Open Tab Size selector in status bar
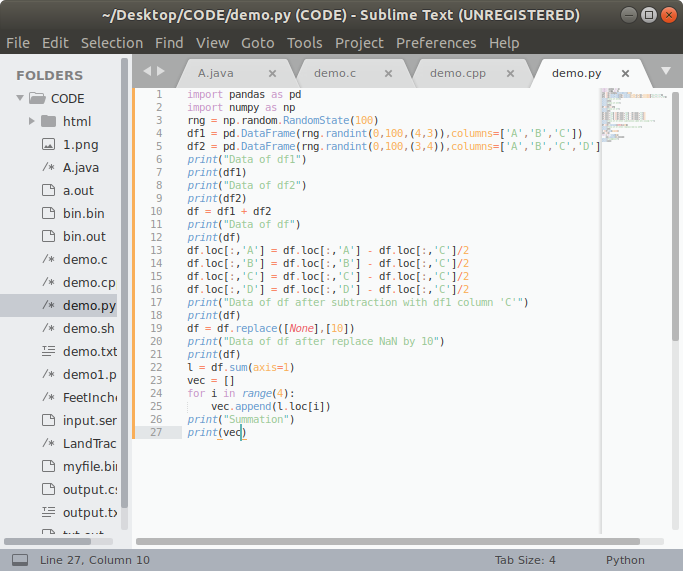 click(525, 560)
